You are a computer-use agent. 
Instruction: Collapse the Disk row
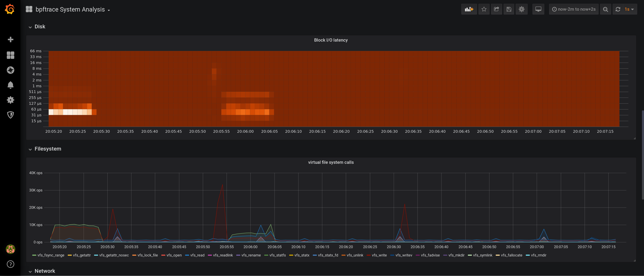click(40, 26)
